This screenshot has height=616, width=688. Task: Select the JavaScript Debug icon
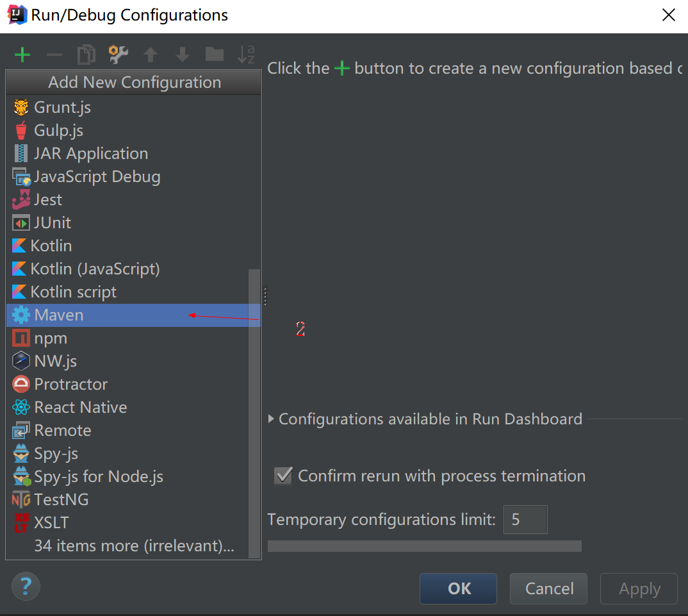point(21,176)
